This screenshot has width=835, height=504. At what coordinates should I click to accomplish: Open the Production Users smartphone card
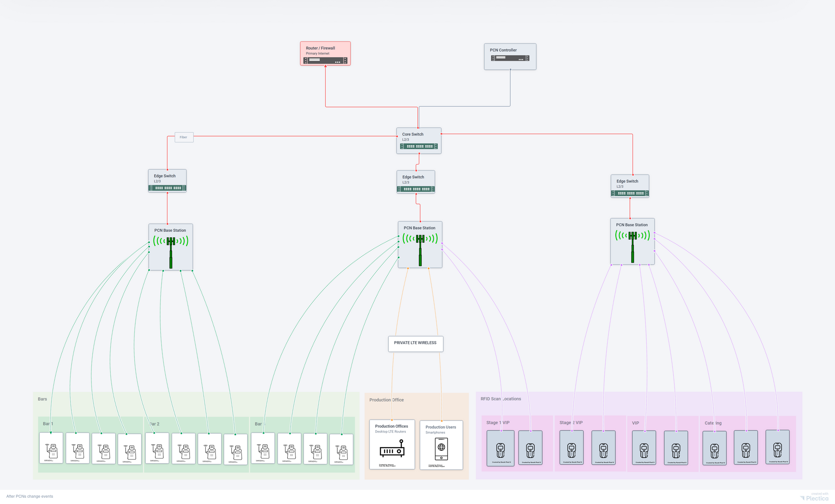click(x=441, y=445)
